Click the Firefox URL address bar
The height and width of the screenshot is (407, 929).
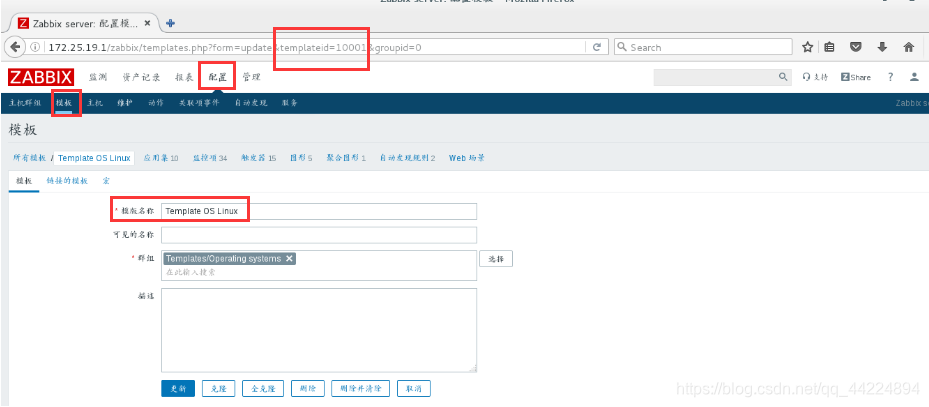point(314,47)
